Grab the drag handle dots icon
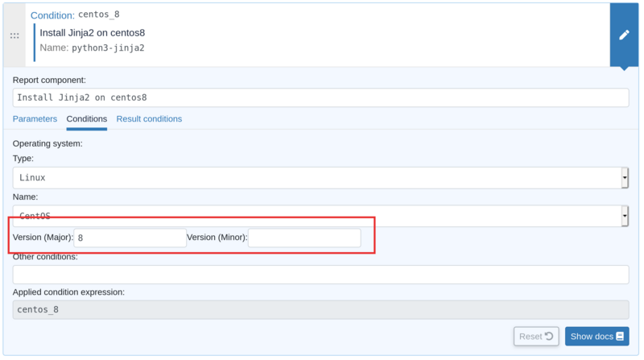This screenshot has width=644, height=360. (14, 35)
